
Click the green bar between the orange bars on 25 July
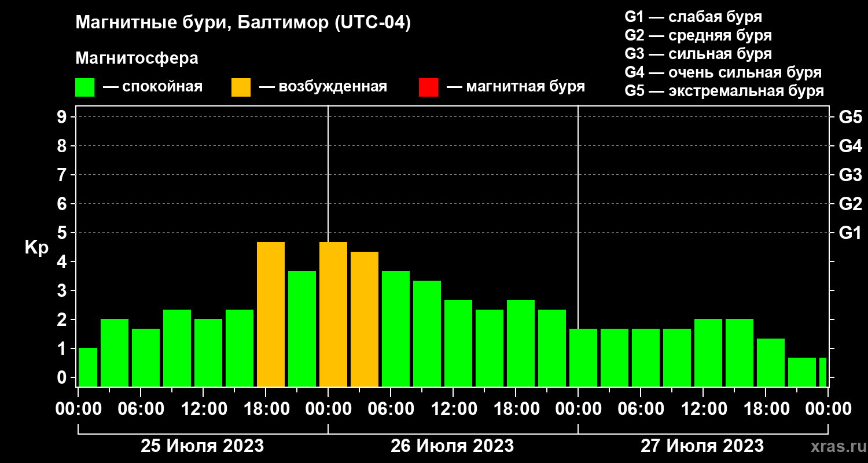click(302, 328)
